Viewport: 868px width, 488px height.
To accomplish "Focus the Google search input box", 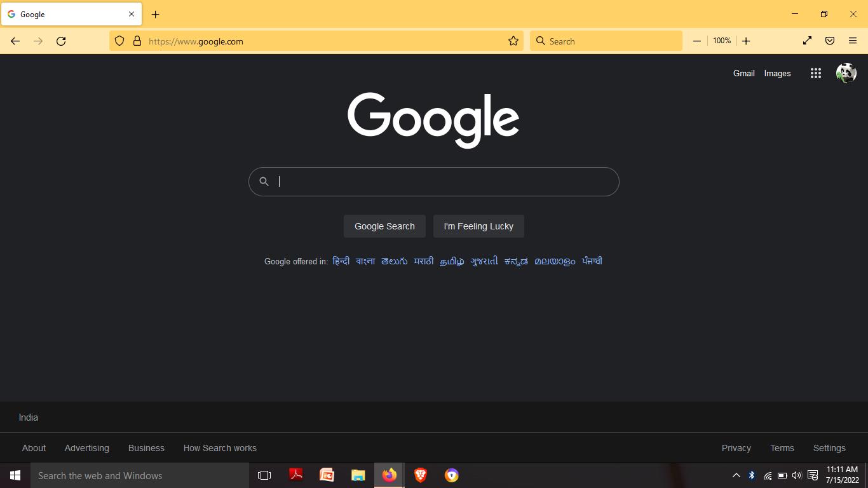I will pos(438,182).
